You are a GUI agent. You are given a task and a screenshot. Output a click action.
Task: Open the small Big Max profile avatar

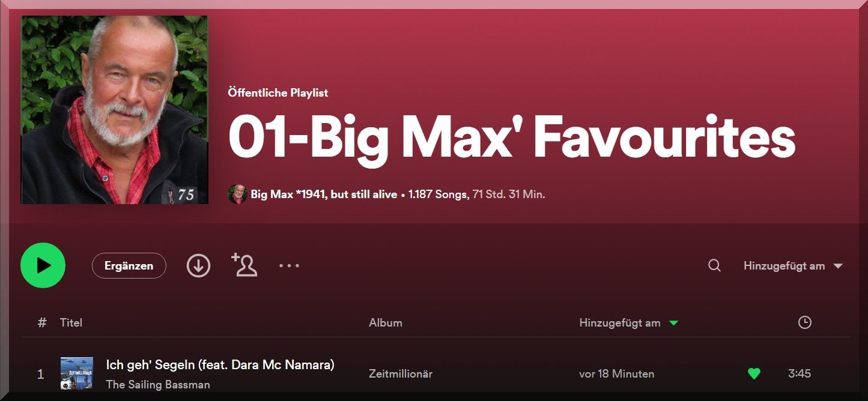point(238,194)
